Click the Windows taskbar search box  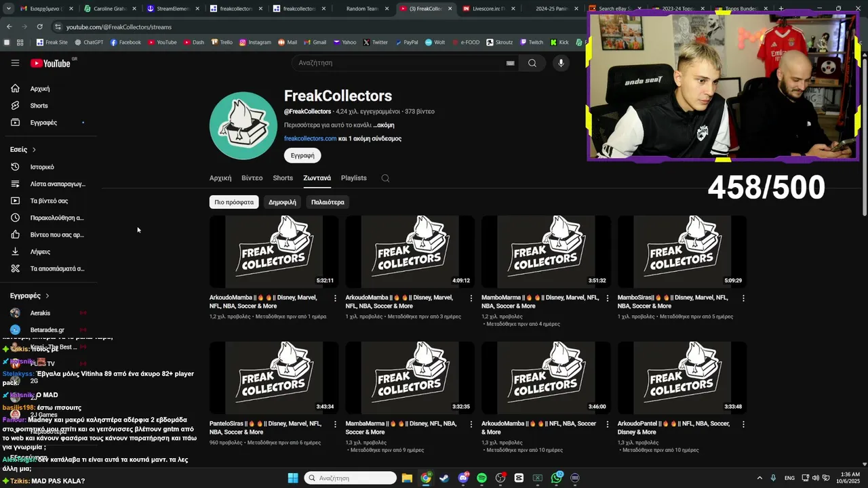pyautogui.click(x=350, y=478)
